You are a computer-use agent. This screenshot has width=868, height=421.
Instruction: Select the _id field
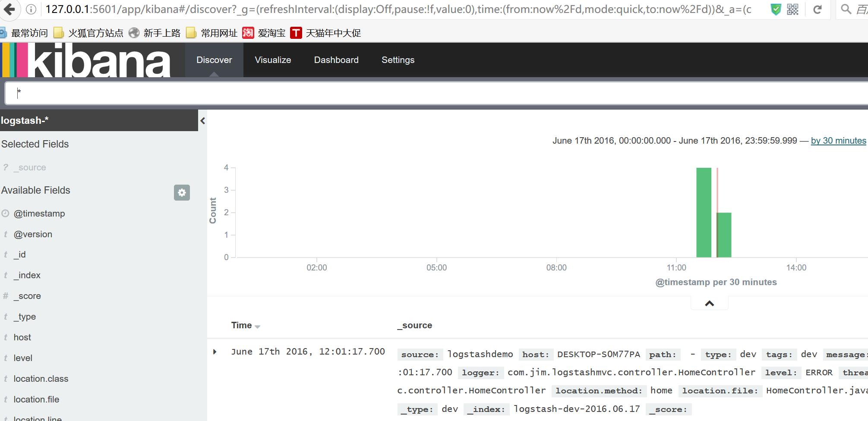click(20, 254)
